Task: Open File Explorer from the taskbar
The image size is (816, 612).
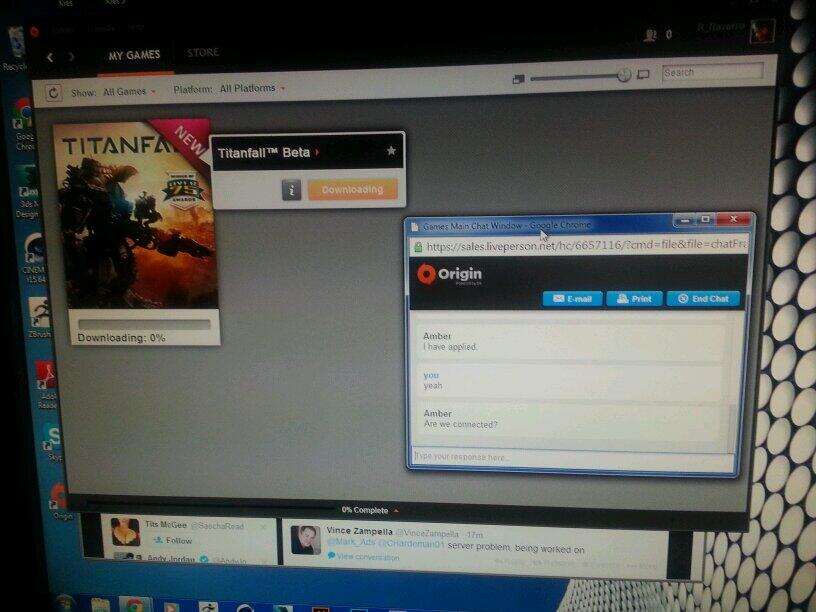Action: click(x=100, y=605)
